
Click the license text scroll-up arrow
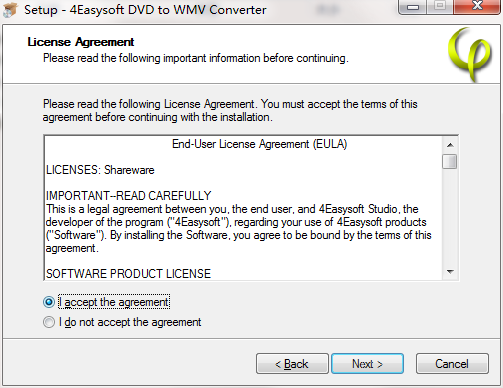[450, 145]
